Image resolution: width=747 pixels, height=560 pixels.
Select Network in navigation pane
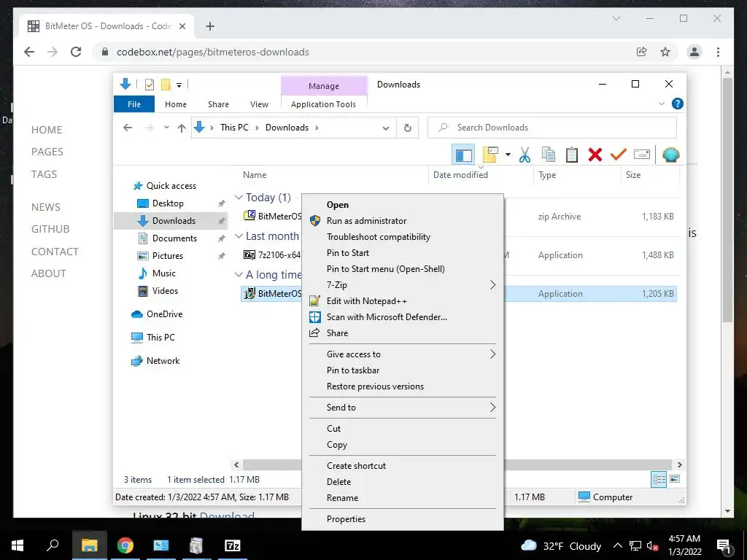click(x=163, y=360)
